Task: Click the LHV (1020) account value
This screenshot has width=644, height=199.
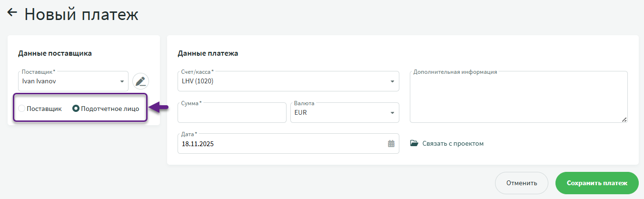Action: pyautogui.click(x=198, y=81)
